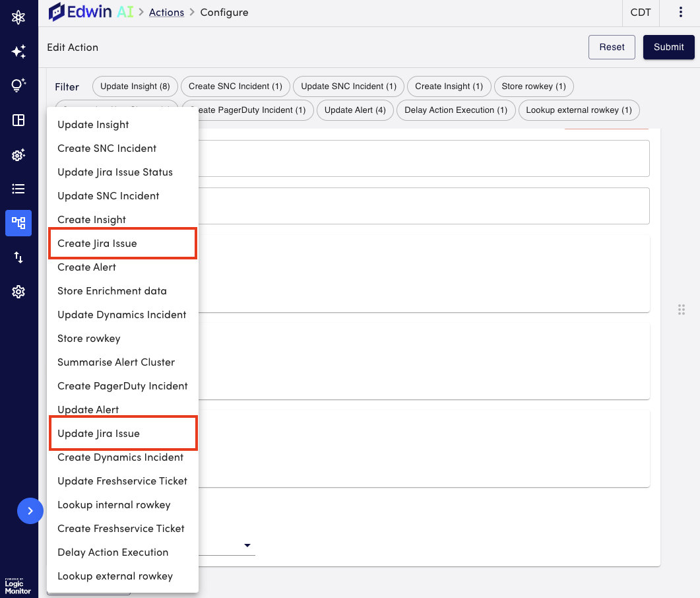Image resolution: width=700 pixels, height=598 pixels.
Task: Open the dashboard layout icon in sidebar
Action: (x=18, y=120)
